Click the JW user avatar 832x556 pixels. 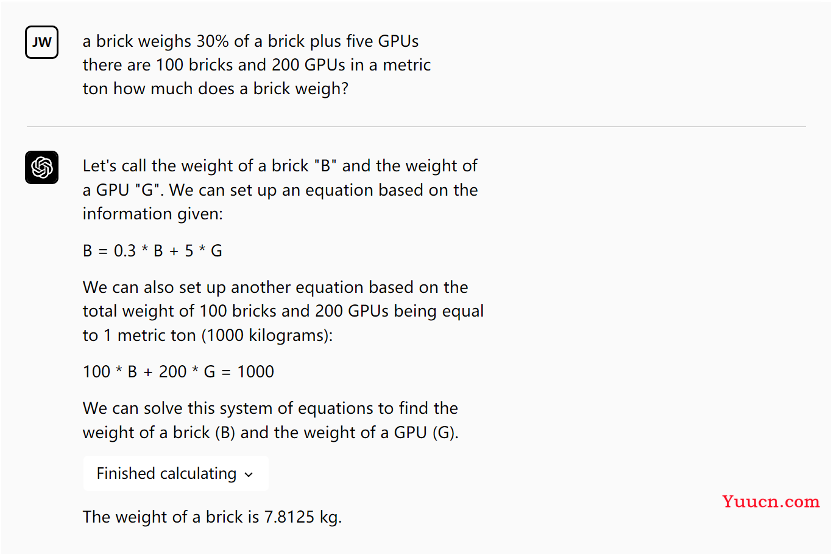point(42,43)
